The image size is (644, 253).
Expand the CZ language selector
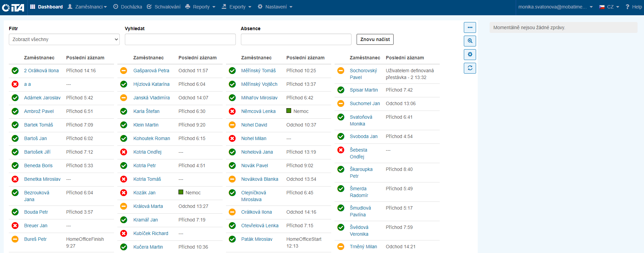[x=609, y=7]
